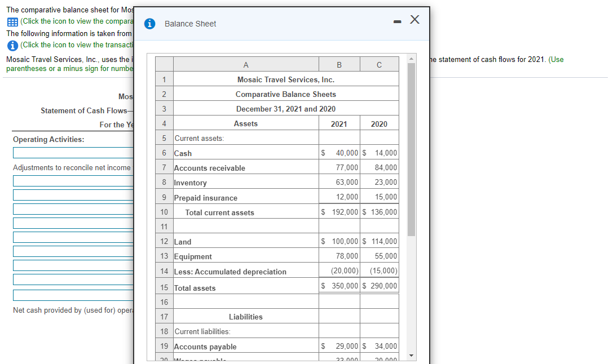Click the Inventory row label
The image size is (609, 364).
191,183
